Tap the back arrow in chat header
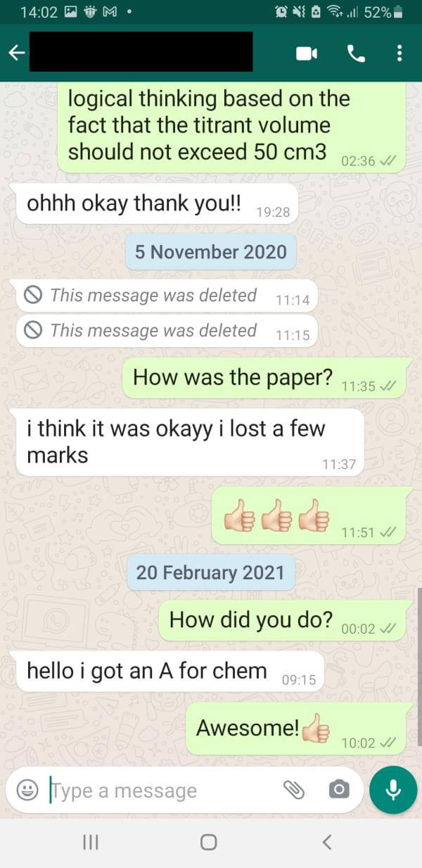 pyautogui.click(x=16, y=52)
